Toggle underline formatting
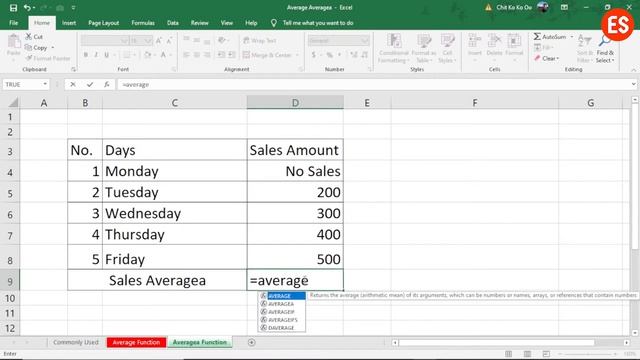 point(107,55)
